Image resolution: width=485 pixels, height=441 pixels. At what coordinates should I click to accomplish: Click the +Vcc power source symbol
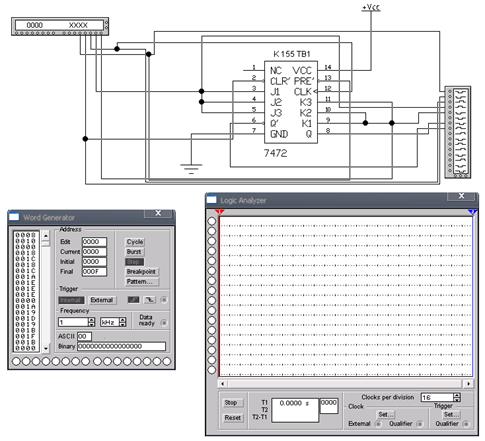(x=371, y=7)
